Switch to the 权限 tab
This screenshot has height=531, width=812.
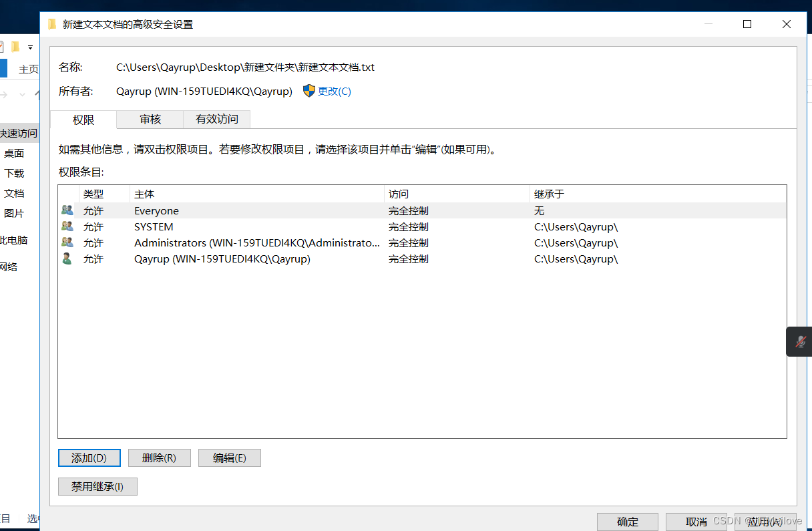point(83,120)
